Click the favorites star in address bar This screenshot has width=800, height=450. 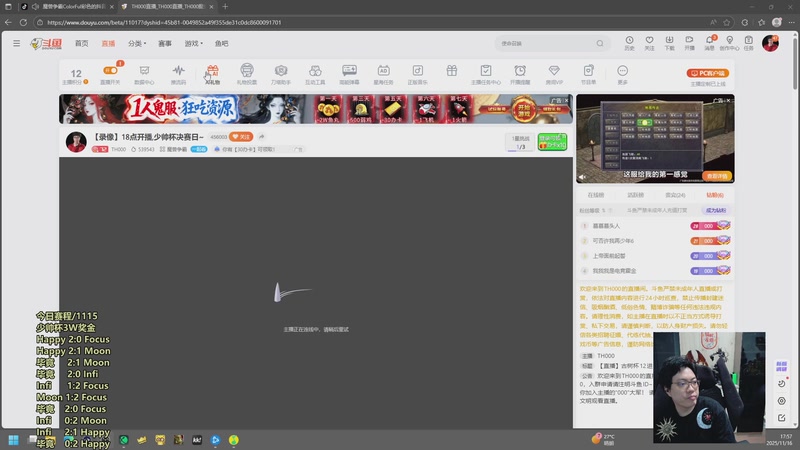click(727, 22)
